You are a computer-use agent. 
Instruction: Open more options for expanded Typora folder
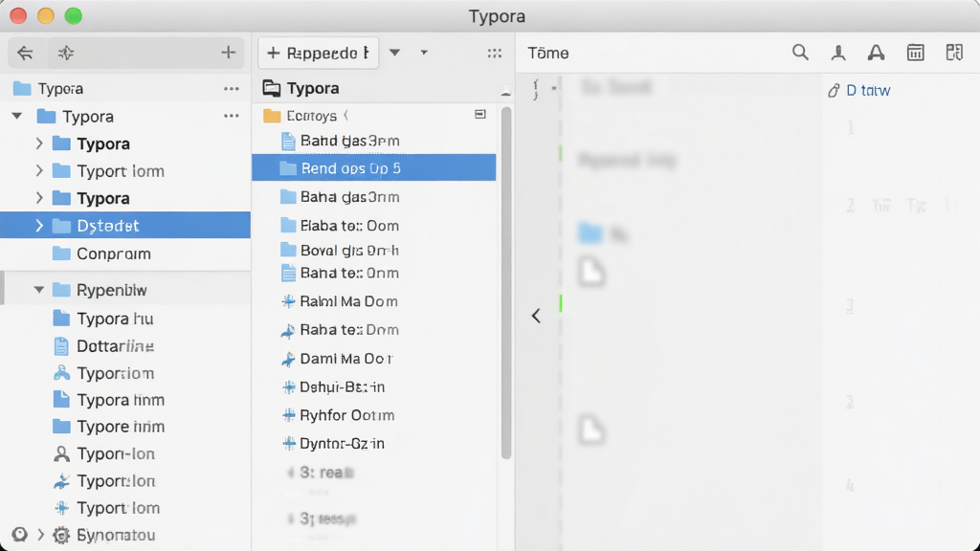pos(232,116)
